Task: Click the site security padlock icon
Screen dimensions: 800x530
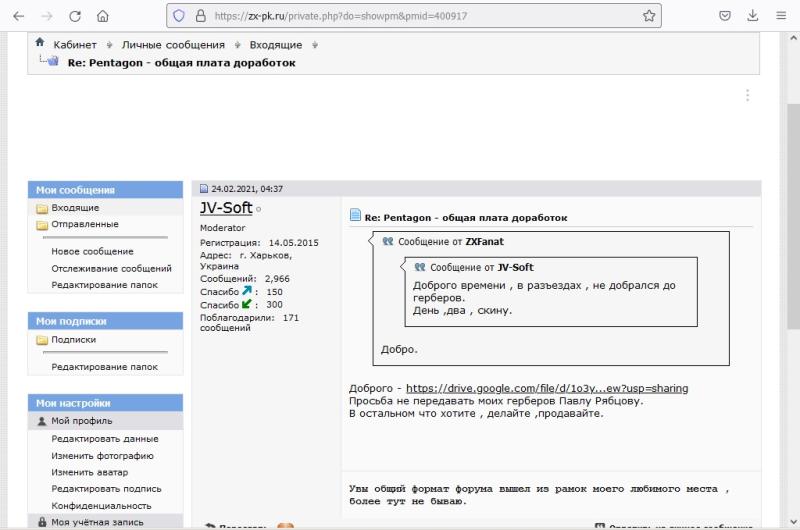Action: click(x=200, y=16)
